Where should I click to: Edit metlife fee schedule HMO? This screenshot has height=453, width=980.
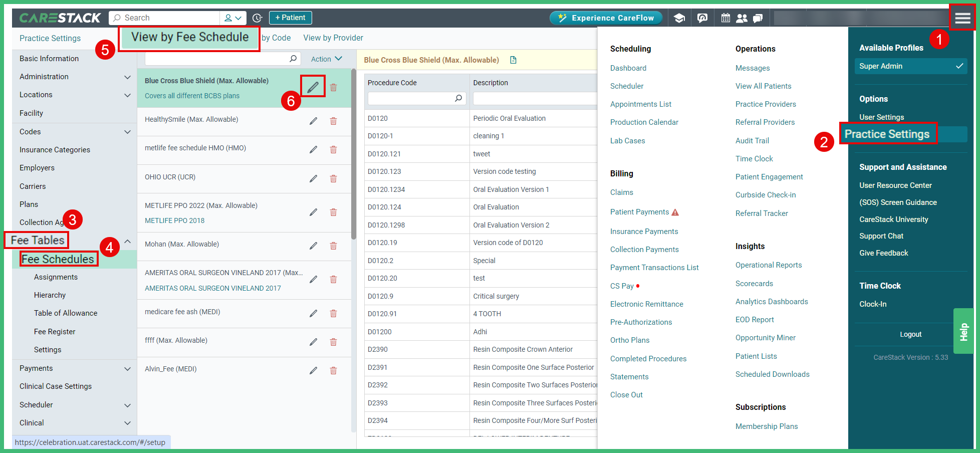coord(313,149)
